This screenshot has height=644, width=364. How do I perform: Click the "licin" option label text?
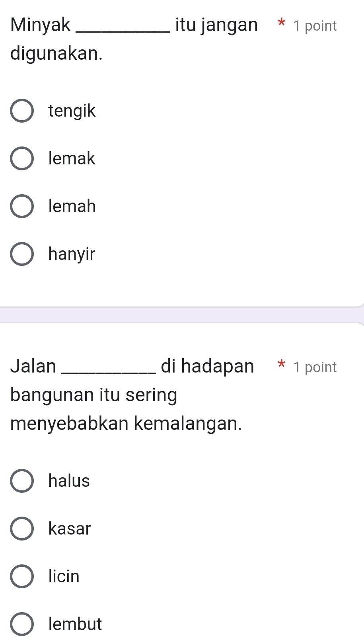click(x=64, y=576)
